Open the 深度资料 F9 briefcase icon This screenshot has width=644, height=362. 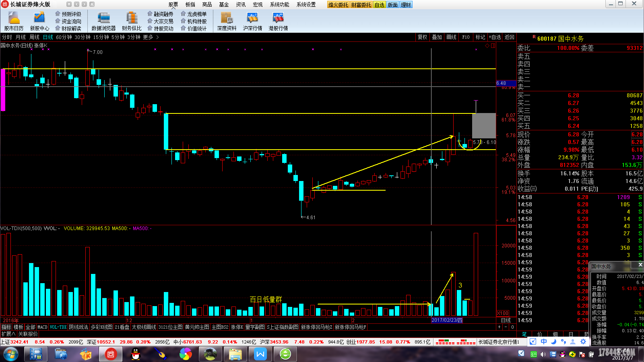(227, 21)
